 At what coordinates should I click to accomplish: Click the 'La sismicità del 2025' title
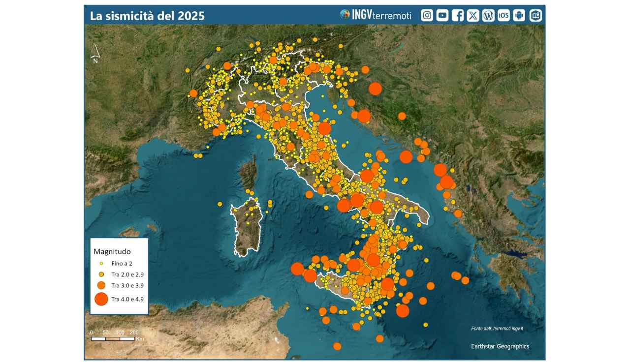point(147,16)
